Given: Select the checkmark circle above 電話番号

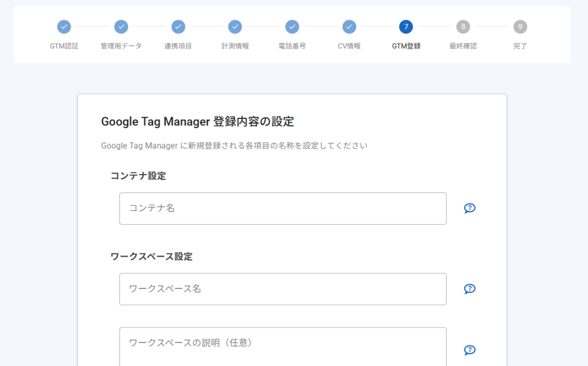Looking at the screenshot, I should (x=292, y=26).
